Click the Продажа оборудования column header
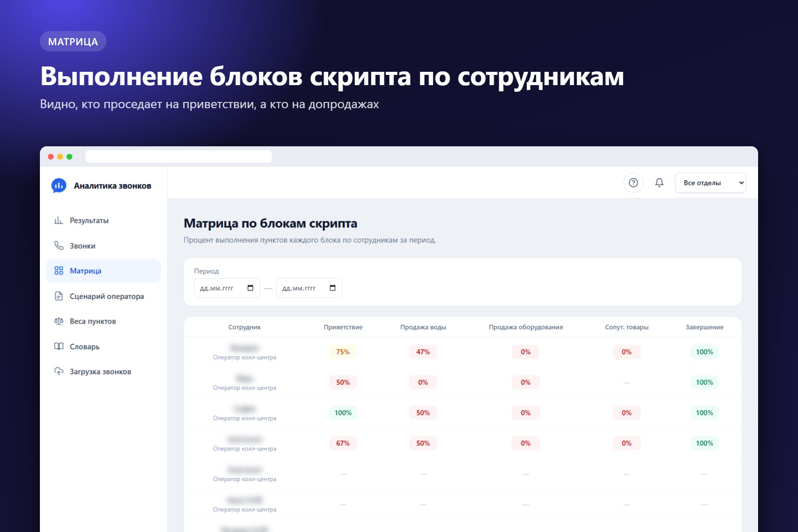The image size is (798, 532). click(x=526, y=327)
